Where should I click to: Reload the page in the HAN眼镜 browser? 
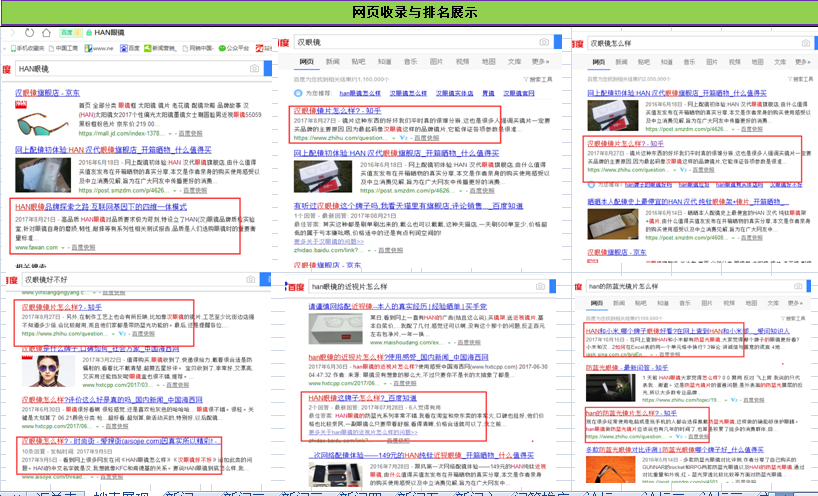[29, 32]
